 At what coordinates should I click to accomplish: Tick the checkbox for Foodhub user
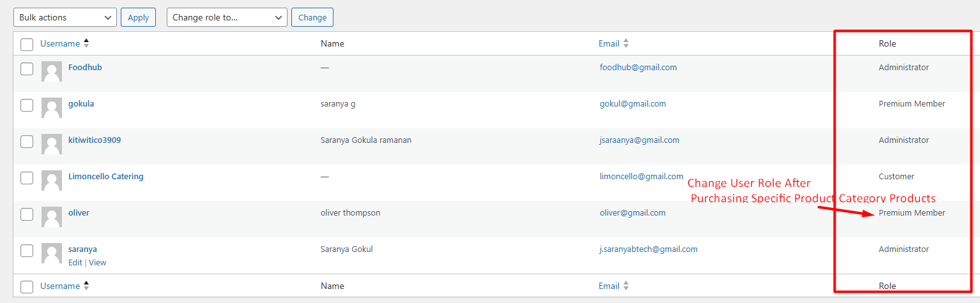[x=27, y=69]
